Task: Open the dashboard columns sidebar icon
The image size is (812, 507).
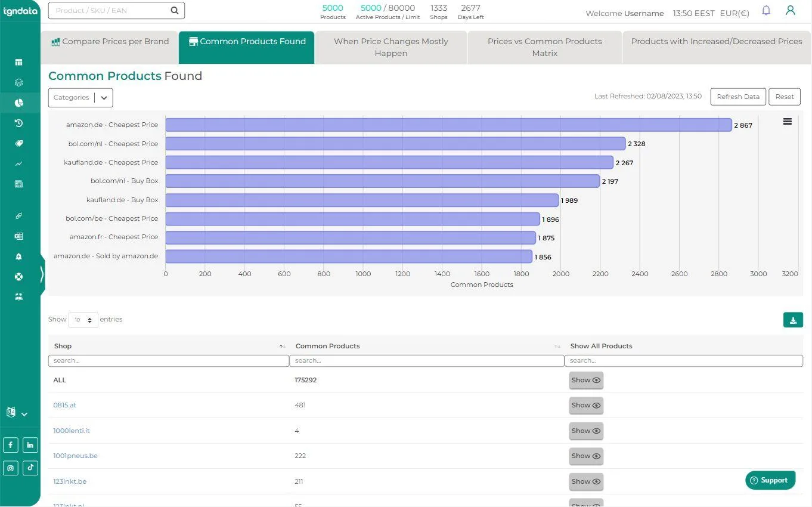Action: click(x=18, y=62)
